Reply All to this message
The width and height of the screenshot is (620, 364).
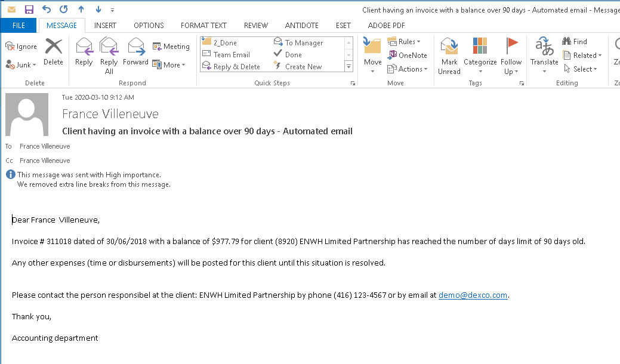(109, 55)
